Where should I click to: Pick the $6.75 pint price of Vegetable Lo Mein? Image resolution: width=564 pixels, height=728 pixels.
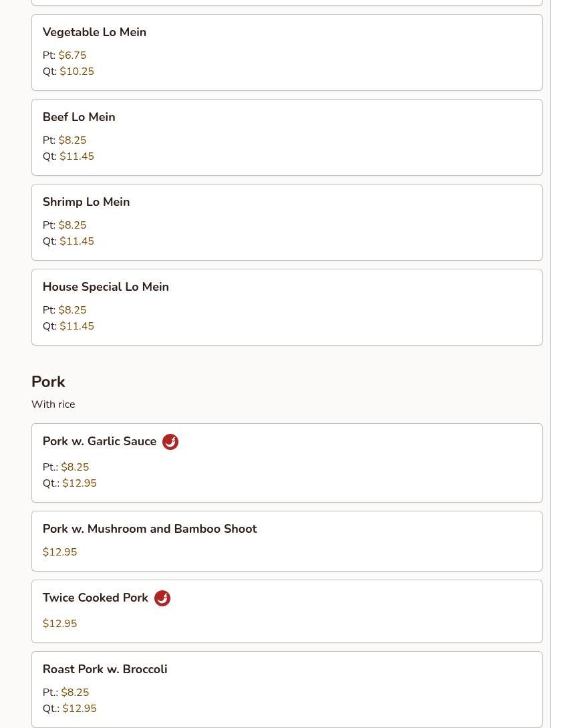(x=72, y=55)
